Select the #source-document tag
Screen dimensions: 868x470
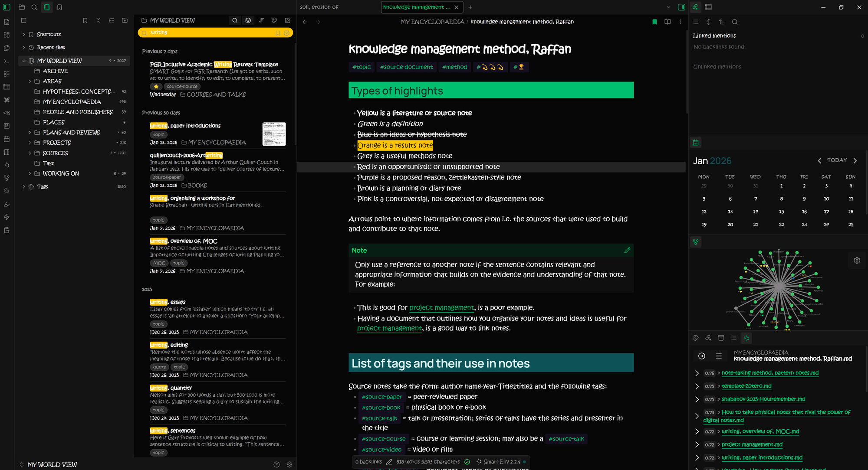point(406,67)
